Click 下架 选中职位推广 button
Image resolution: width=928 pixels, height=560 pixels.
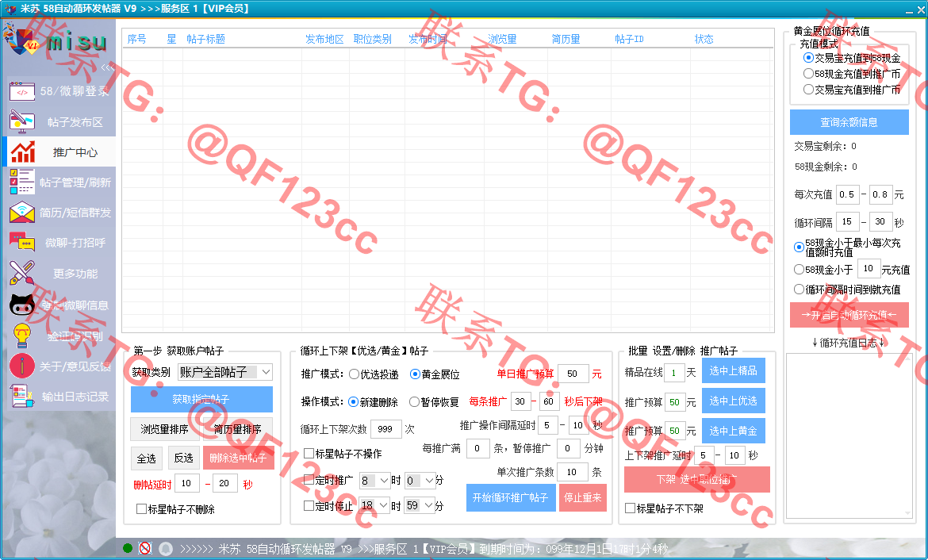pos(696,480)
